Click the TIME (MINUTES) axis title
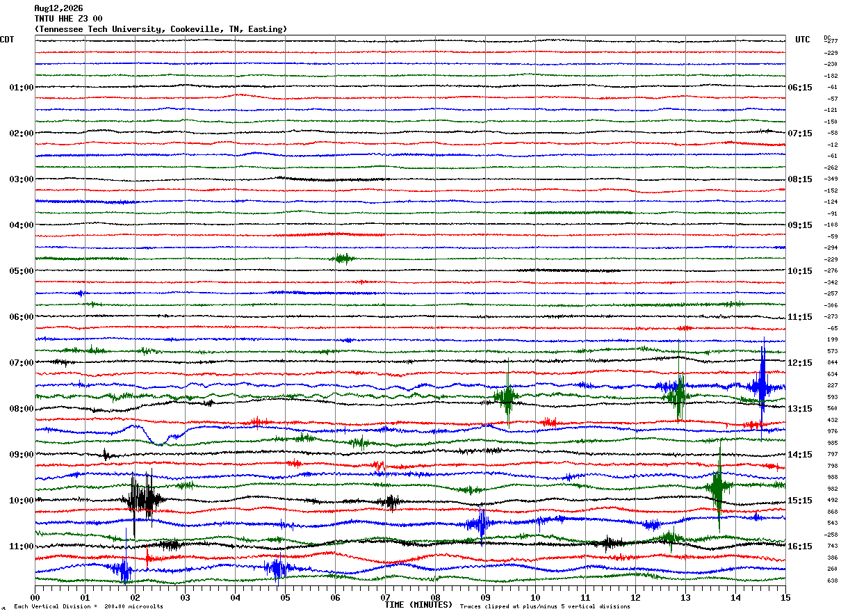This screenshot has height=616, width=841. [418, 605]
